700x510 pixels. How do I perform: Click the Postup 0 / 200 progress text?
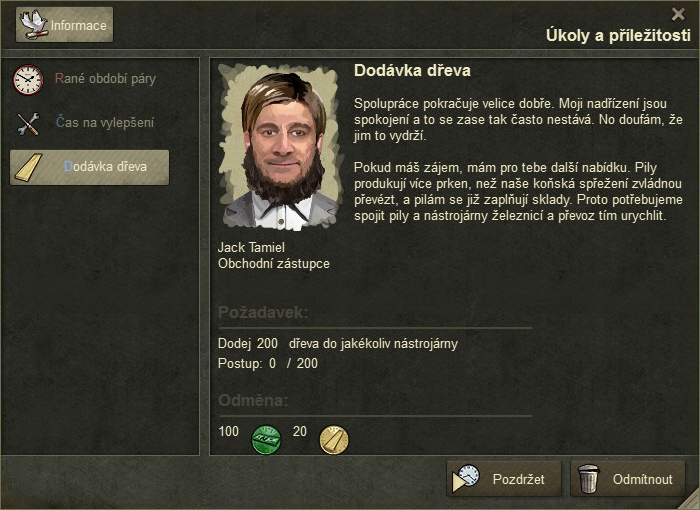coord(268,364)
